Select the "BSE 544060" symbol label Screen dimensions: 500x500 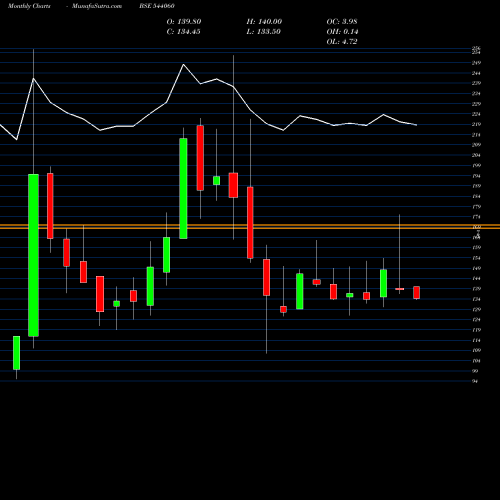(x=157, y=6)
